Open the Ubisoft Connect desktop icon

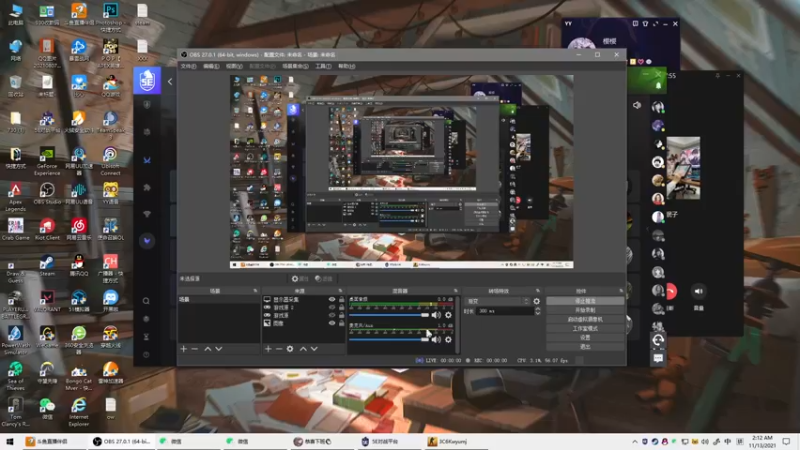[x=110, y=160]
